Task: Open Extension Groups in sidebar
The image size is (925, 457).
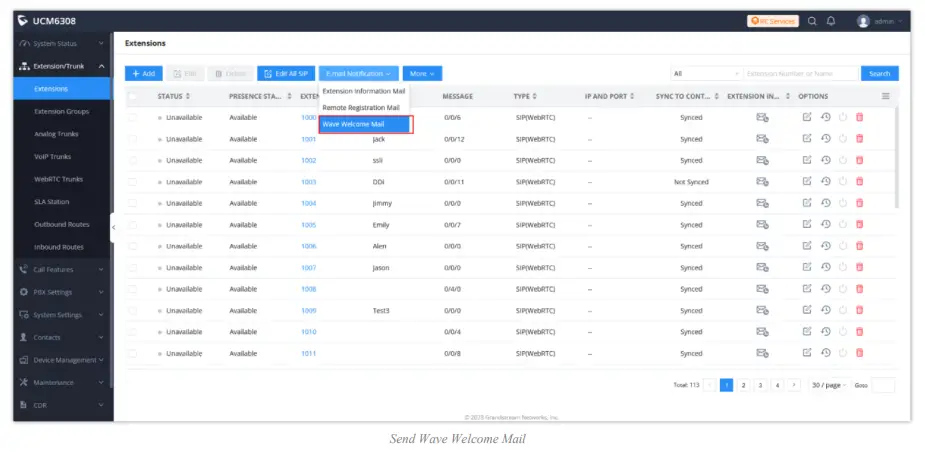Action: 62,111
